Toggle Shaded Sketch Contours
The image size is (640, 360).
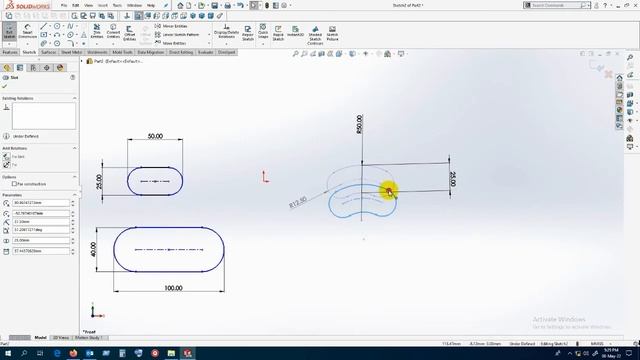[x=315, y=35]
